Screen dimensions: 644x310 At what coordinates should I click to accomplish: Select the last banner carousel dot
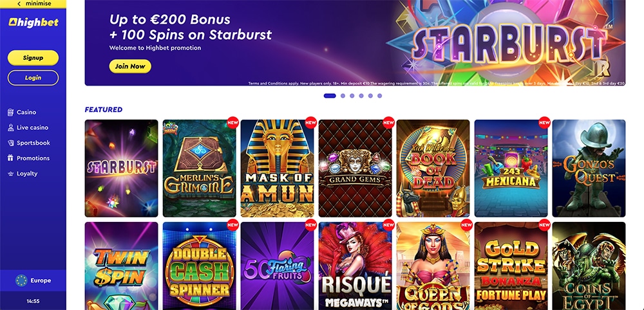pyautogui.click(x=379, y=96)
